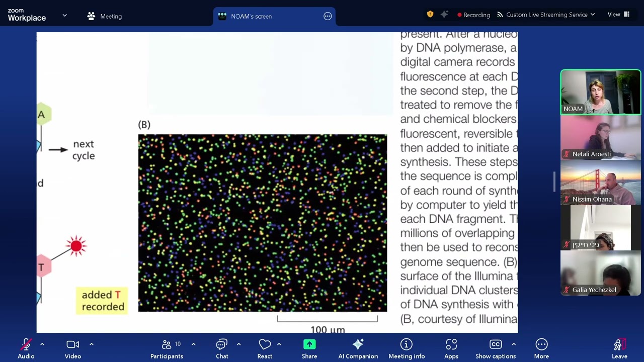Click green Share screen button

click(309, 348)
